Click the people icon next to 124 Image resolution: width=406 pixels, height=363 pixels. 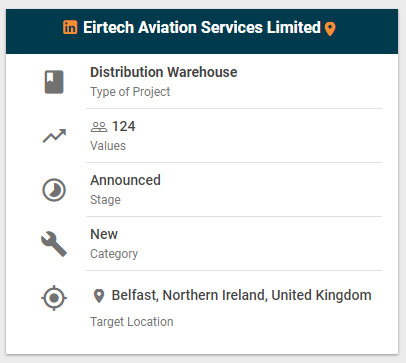click(x=99, y=127)
